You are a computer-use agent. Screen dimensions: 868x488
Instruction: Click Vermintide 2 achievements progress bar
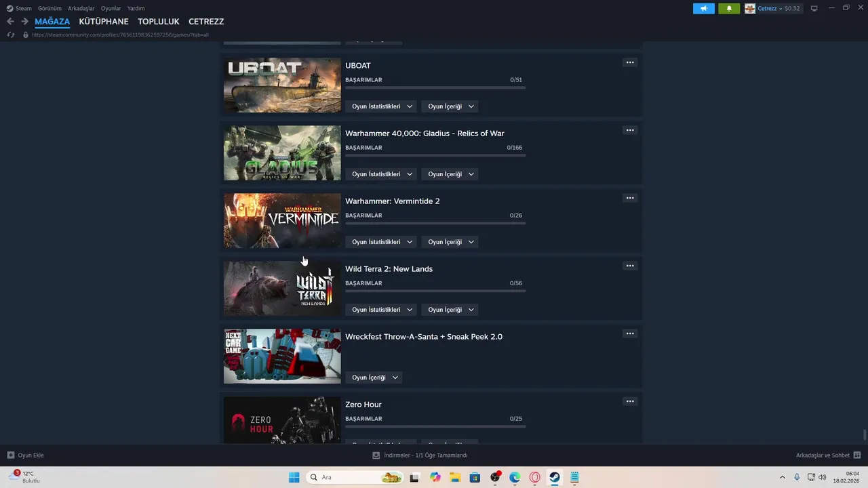(x=435, y=223)
